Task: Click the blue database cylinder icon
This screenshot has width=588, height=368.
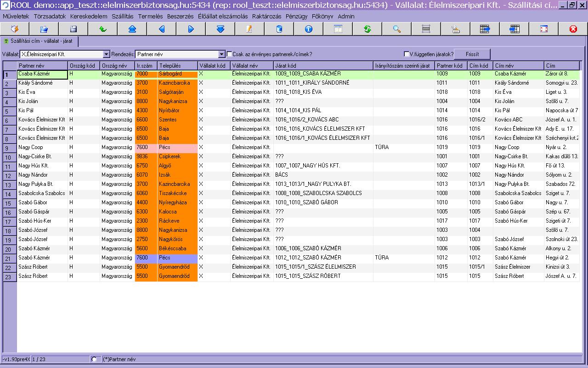Action: [x=279, y=29]
